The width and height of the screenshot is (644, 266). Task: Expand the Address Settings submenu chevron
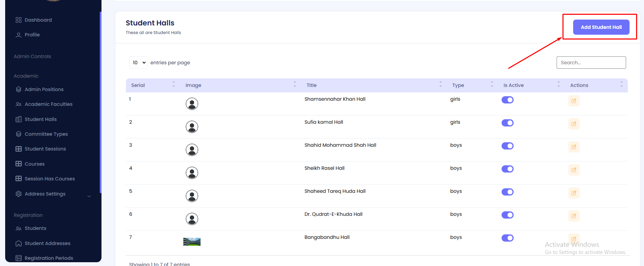(89, 196)
